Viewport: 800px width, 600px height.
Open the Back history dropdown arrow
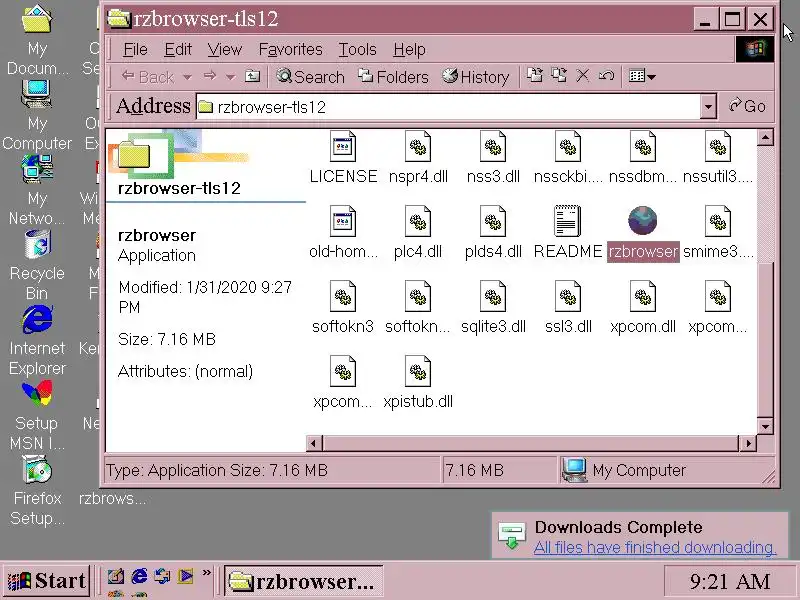click(x=187, y=78)
